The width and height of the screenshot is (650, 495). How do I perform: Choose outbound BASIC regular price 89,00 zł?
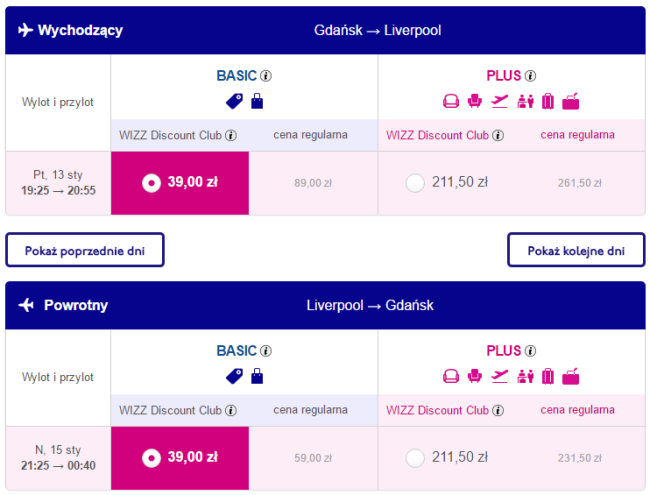[313, 183]
